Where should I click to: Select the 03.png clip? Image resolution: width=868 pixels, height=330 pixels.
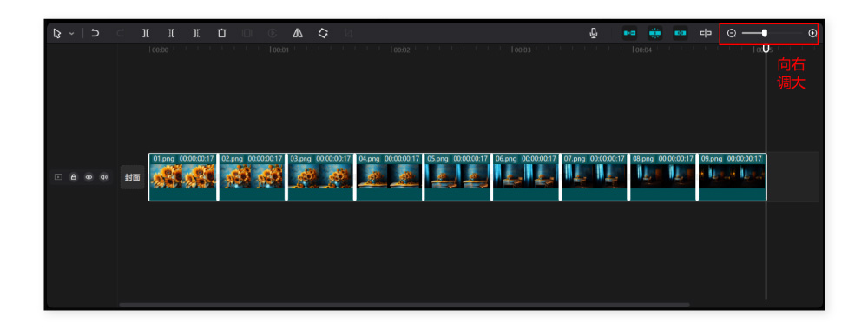[320, 176]
